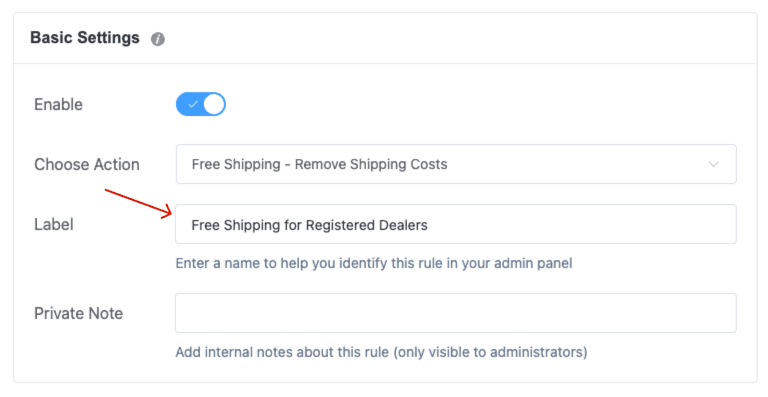Click the 'Label' field label

click(54, 224)
